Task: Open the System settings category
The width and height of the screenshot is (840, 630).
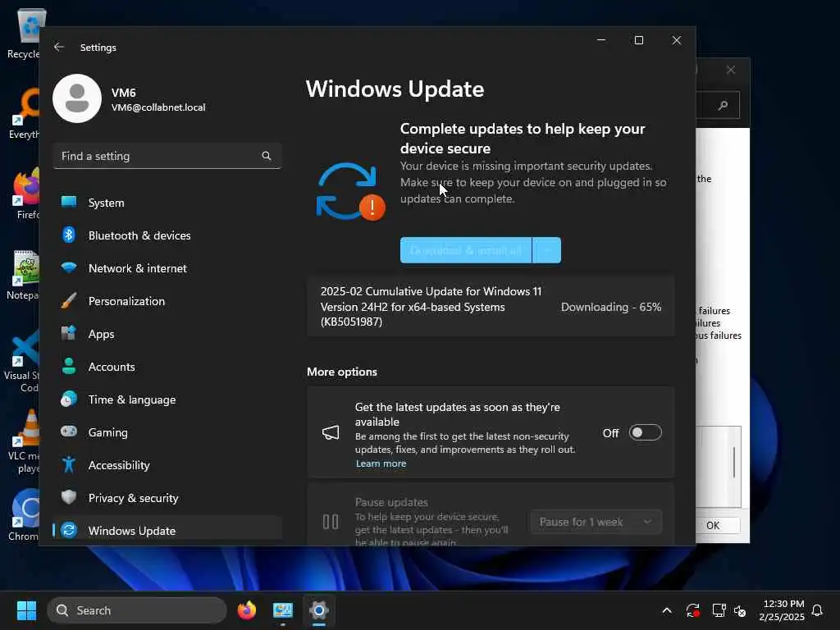Action: click(x=167, y=203)
